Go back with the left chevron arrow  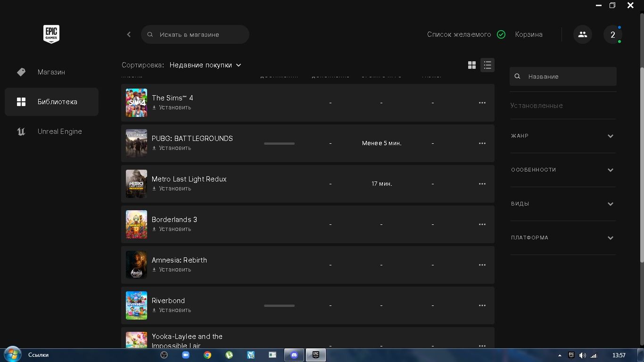tap(129, 34)
